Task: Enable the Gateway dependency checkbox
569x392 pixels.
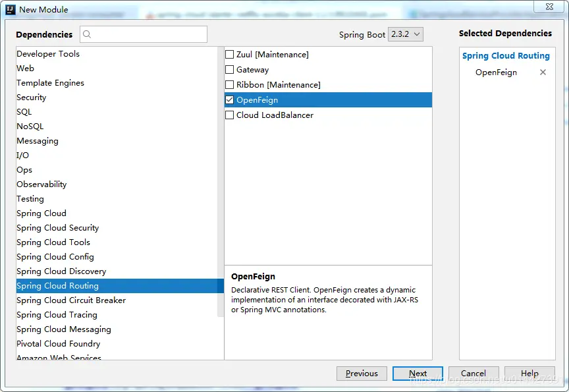Action: click(x=229, y=69)
